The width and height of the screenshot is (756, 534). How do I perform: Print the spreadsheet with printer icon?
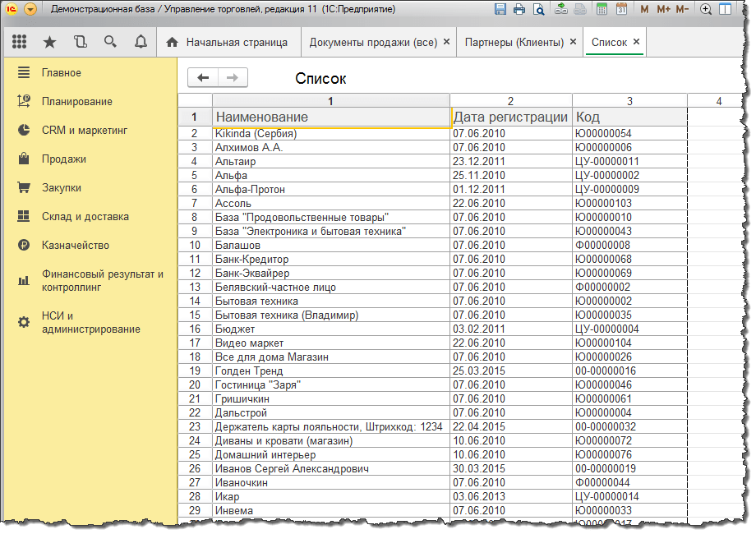519,9
